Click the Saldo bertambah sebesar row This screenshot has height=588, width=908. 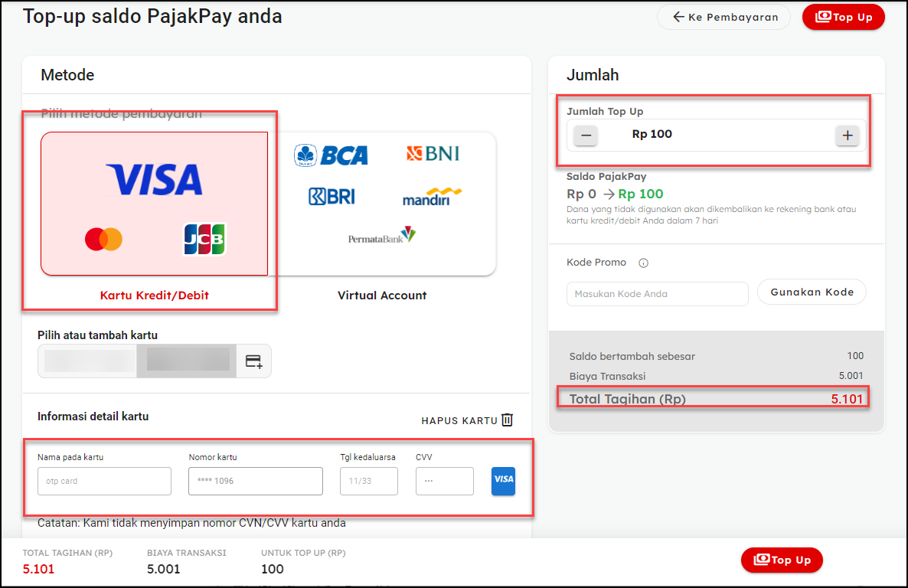(x=716, y=356)
